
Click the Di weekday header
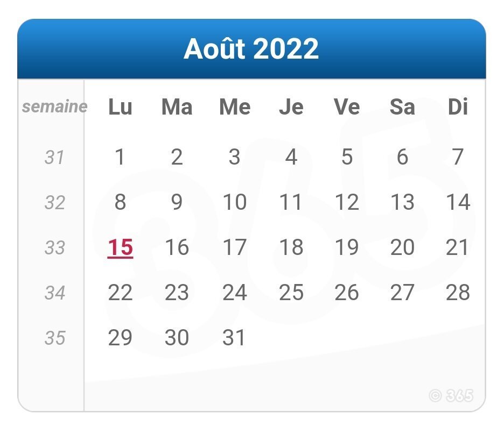point(458,107)
